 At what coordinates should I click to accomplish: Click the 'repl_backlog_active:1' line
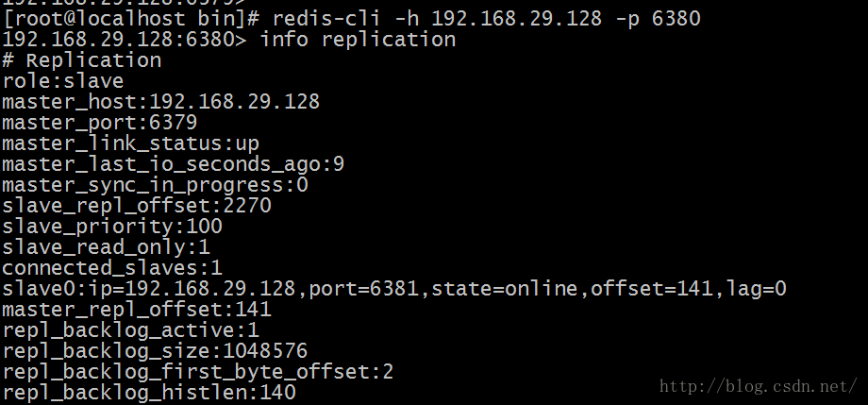pos(130,330)
